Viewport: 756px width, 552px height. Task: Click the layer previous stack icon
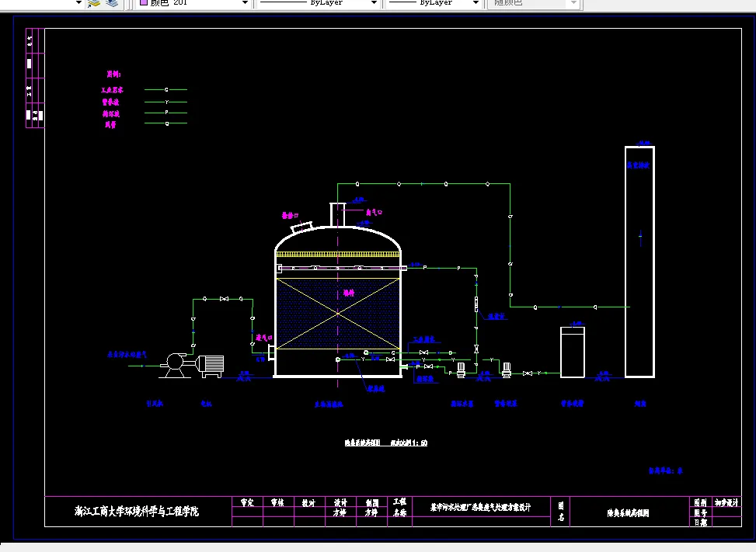tap(112, 3)
